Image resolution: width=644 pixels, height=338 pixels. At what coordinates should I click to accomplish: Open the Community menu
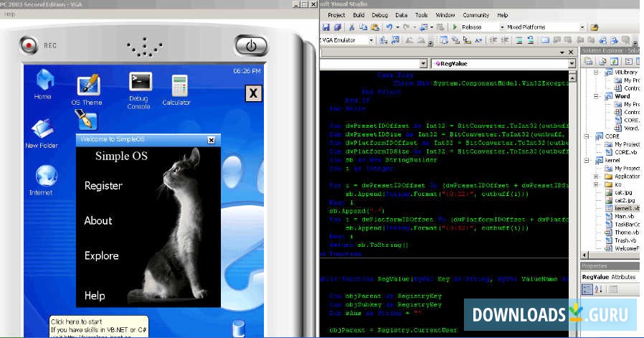click(475, 15)
